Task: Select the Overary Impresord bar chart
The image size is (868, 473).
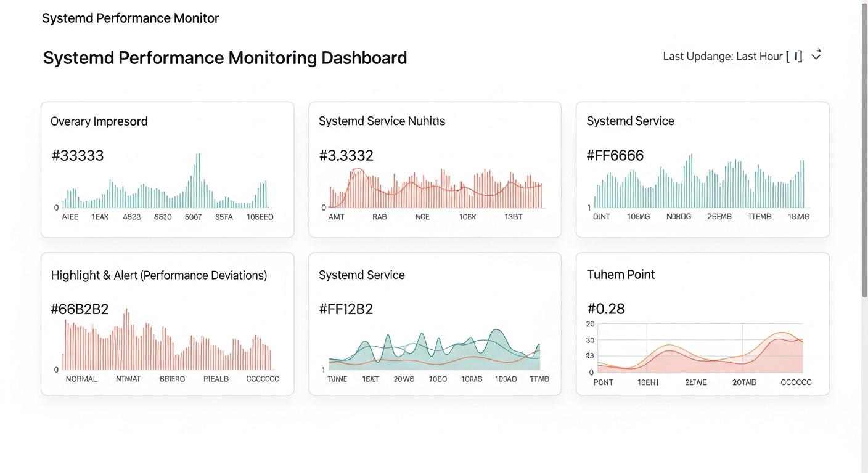Action: [x=166, y=185]
